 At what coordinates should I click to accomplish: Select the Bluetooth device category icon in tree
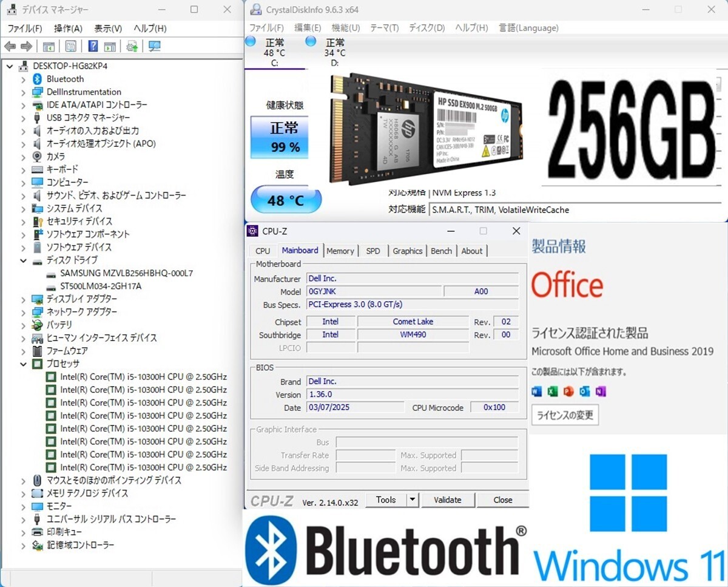coord(37,79)
